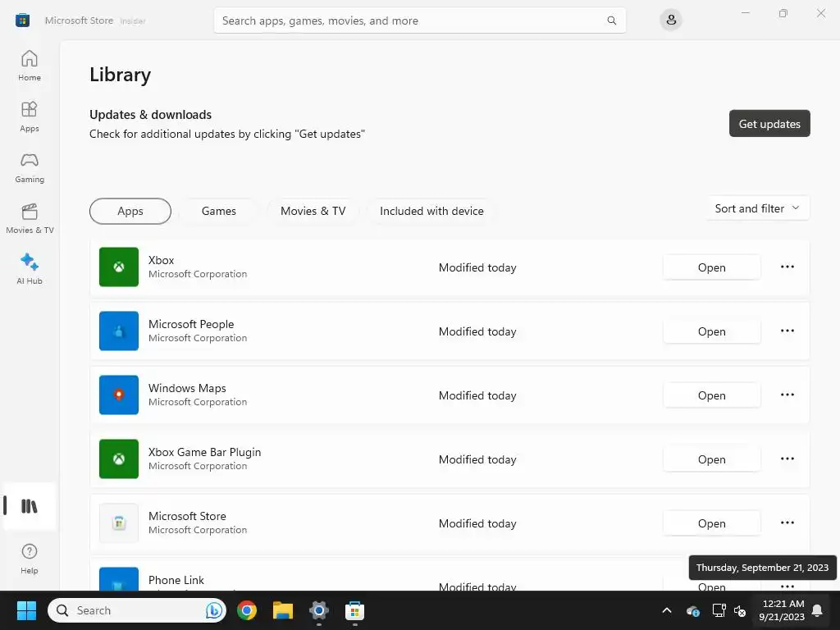Open Windows Maps app

click(711, 395)
